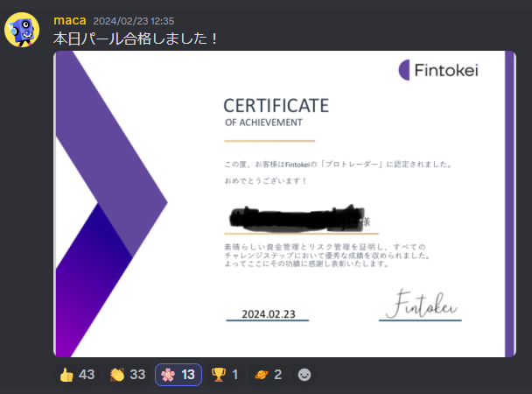Toggle the ringed planet reaction with 2
The height and width of the screenshot is (394, 532).
[268, 375]
